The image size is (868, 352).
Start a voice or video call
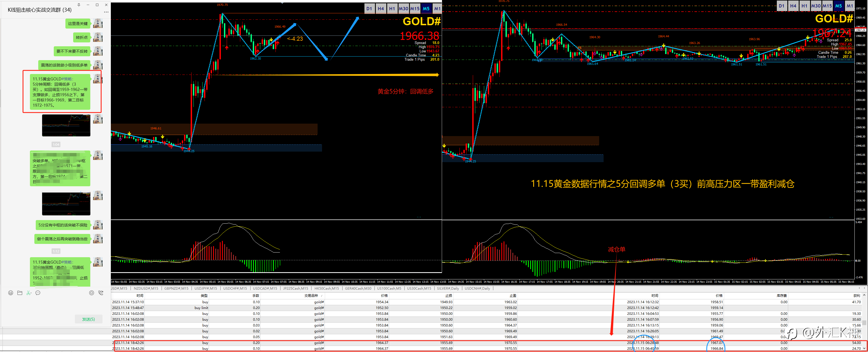coord(101,293)
